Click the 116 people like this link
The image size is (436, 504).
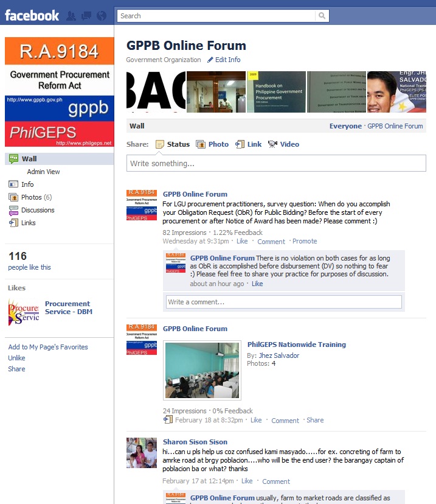(29, 267)
